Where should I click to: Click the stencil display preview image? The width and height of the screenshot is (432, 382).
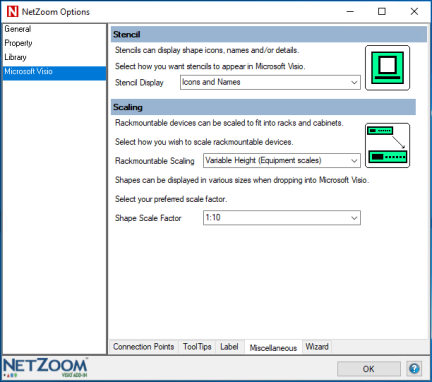[x=387, y=68]
